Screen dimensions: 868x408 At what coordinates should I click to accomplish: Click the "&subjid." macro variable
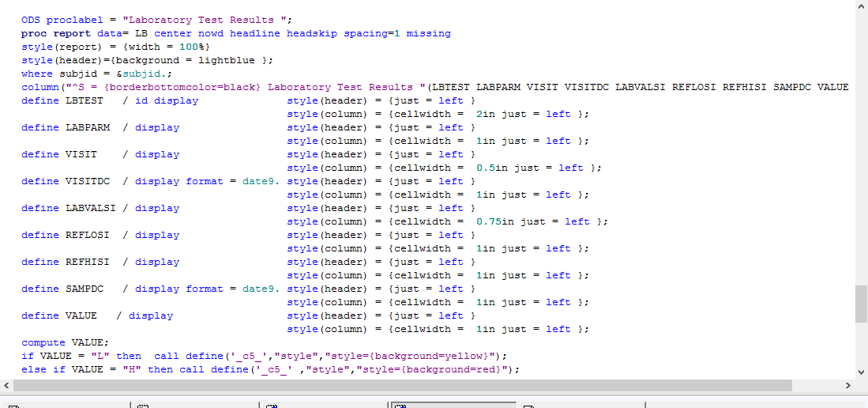click(x=141, y=74)
